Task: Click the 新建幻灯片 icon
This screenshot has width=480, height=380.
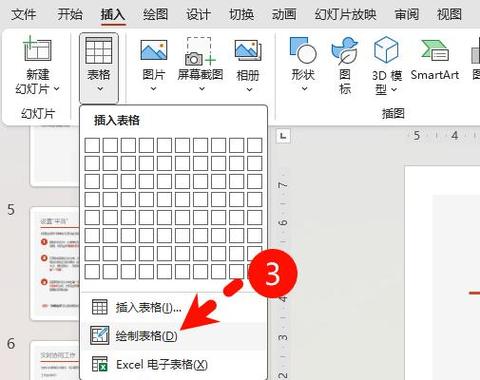Action: click(37, 49)
